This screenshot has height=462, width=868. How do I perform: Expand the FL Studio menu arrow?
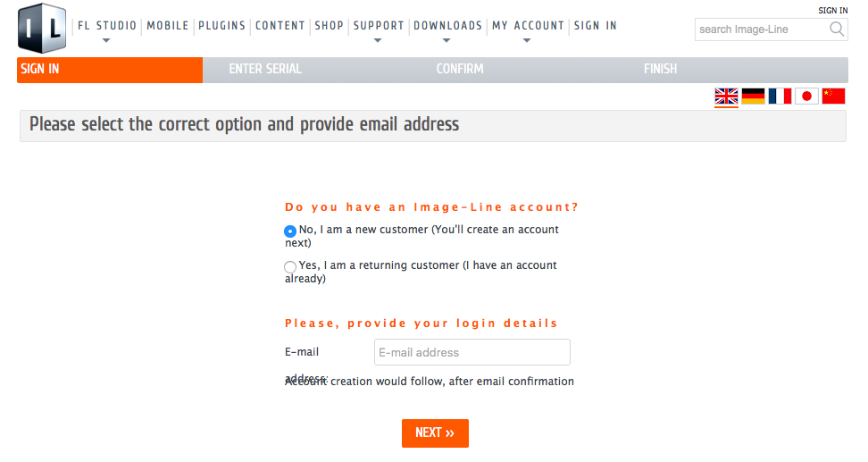(106, 40)
